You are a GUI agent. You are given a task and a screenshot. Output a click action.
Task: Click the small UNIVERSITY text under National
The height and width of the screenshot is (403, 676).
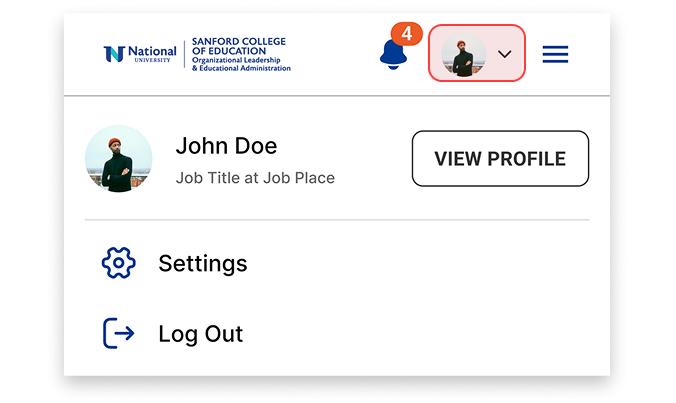[x=152, y=60]
